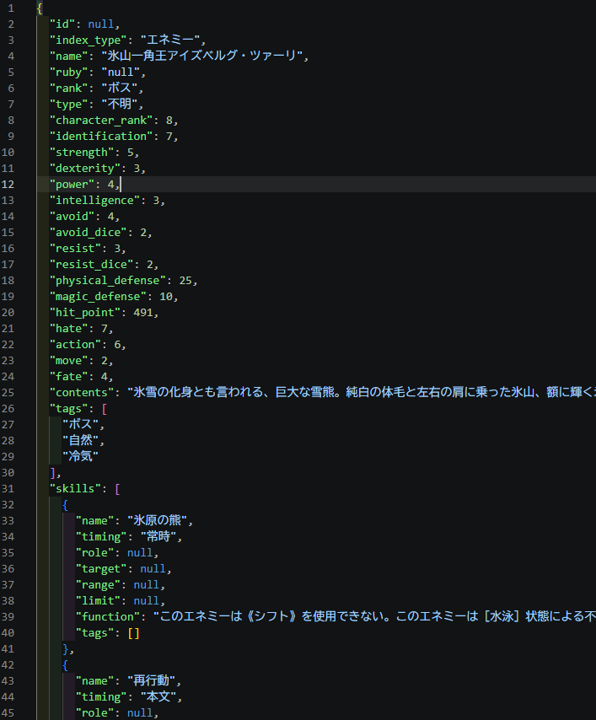This screenshot has width=596, height=720.
Task: Click line number 25 in the gutter
Action: coord(8,393)
